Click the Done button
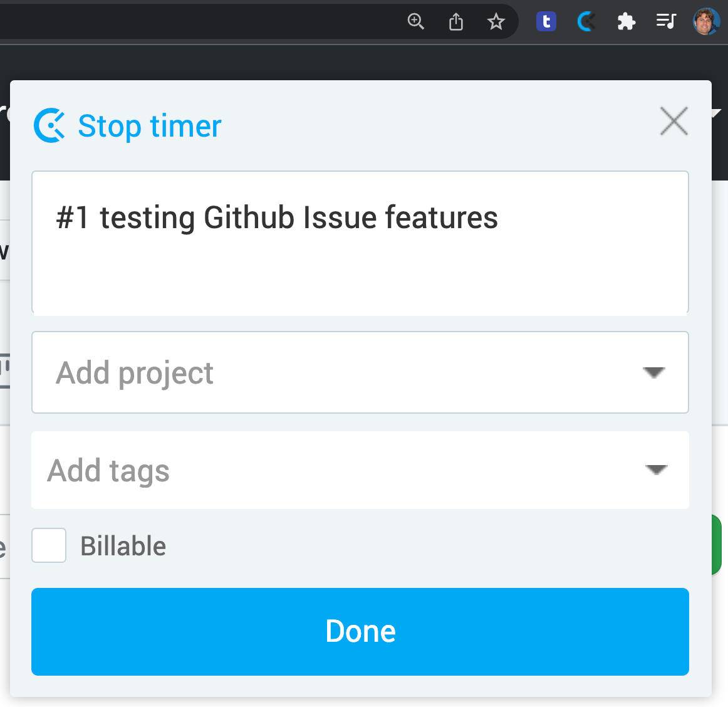The image size is (728, 707). tap(360, 632)
